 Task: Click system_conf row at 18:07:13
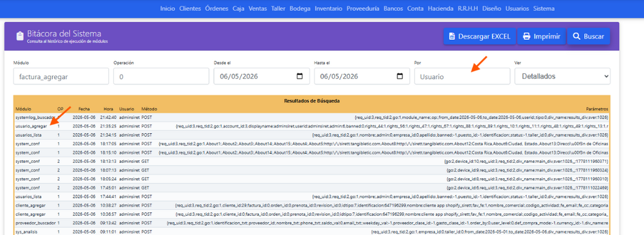(x=312, y=170)
